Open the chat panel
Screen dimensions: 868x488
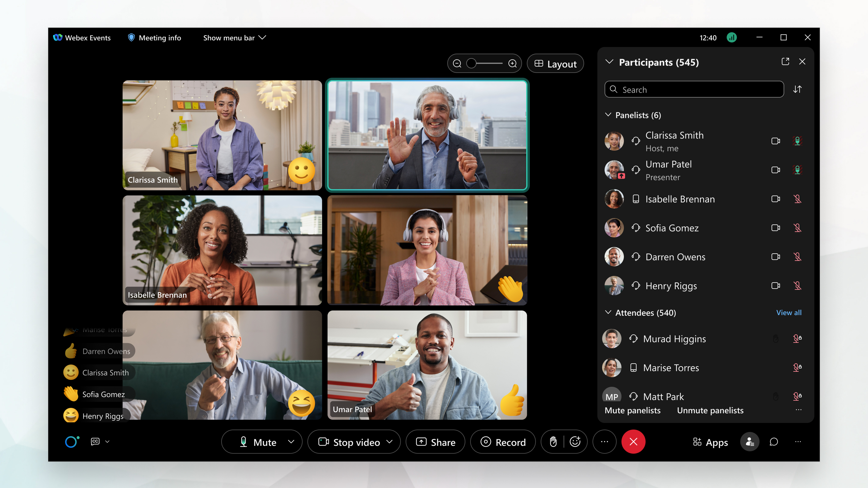(773, 442)
